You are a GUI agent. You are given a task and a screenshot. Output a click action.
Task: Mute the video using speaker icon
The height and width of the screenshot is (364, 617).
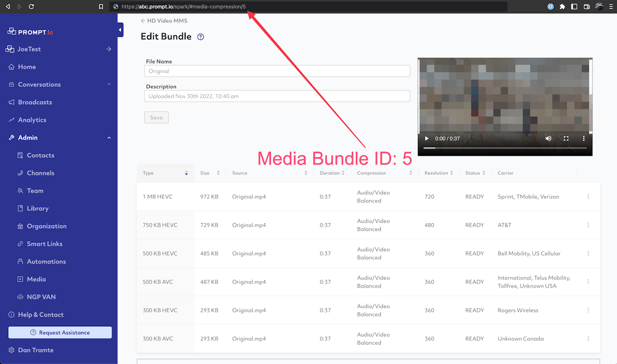tap(548, 138)
